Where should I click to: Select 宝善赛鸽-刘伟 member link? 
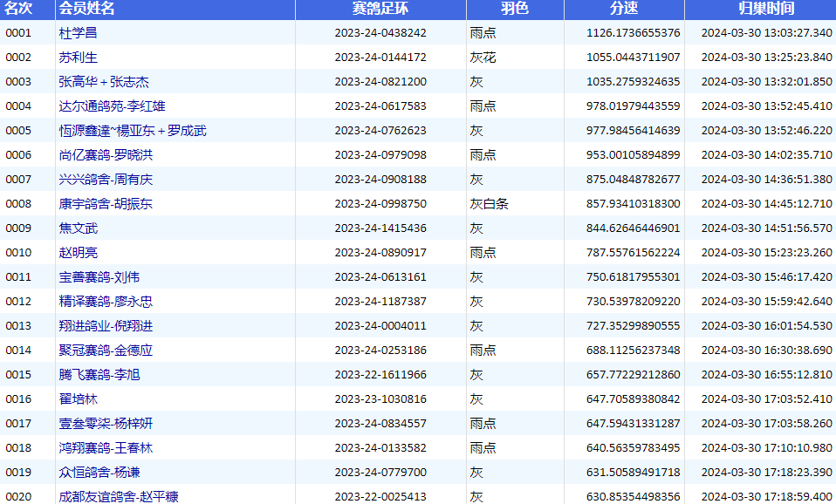click(x=99, y=277)
